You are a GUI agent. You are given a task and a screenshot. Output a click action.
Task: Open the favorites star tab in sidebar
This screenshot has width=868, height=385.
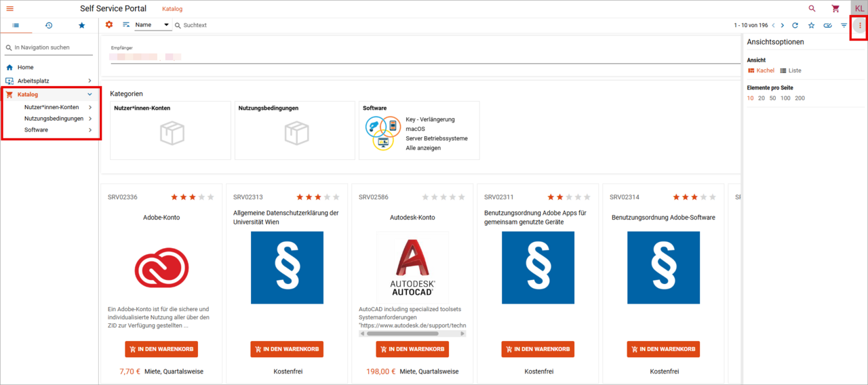click(82, 25)
